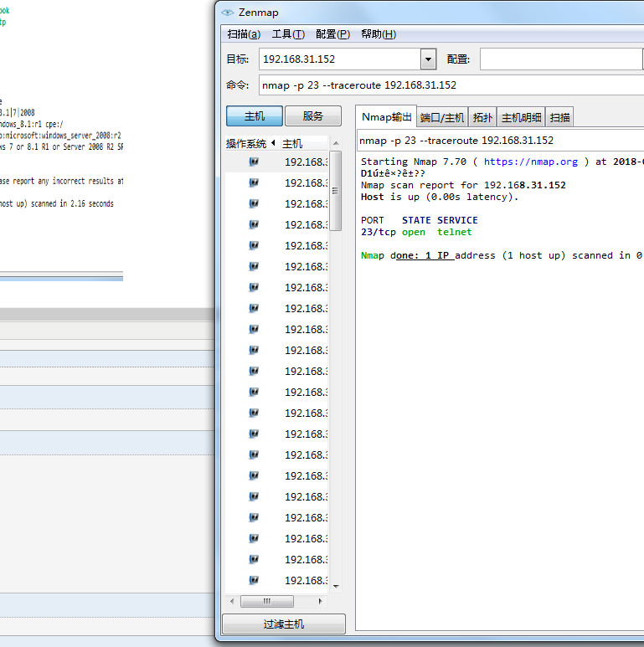Select the first 192.168 host address row
The image size is (644, 647).
click(306, 162)
